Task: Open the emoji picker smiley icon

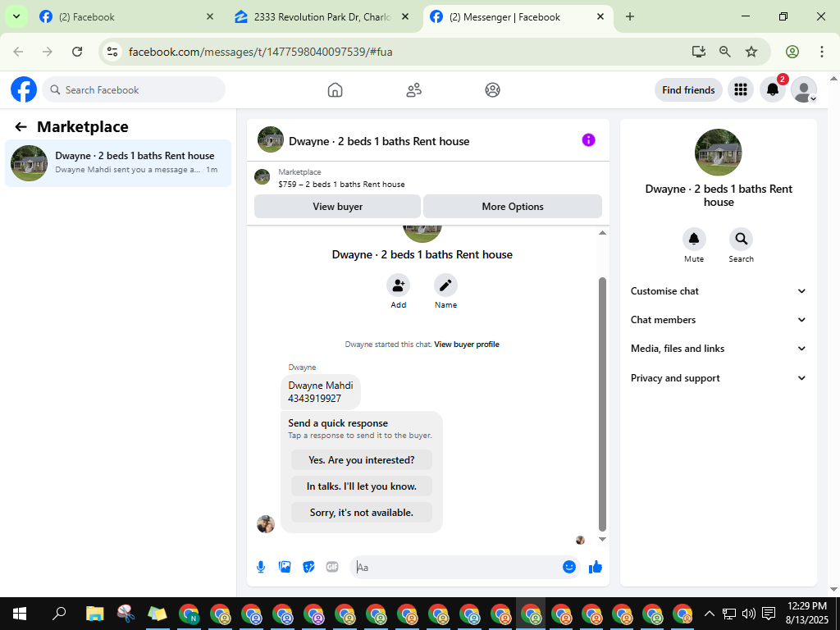Action: pyautogui.click(x=569, y=567)
